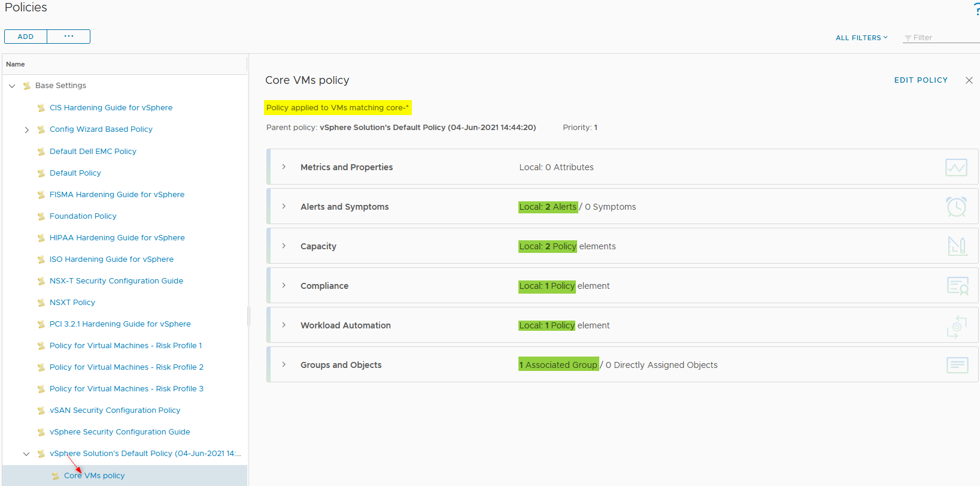Click the Groups and Objects list icon
The width and height of the screenshot is (980, 486).
957,365
